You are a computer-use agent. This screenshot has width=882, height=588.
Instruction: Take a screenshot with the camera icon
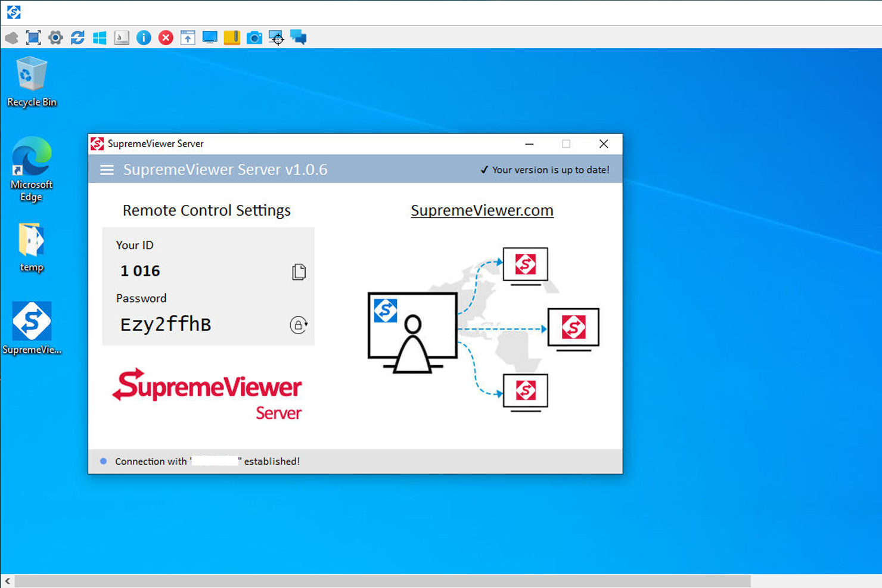(x=254, y=38)
